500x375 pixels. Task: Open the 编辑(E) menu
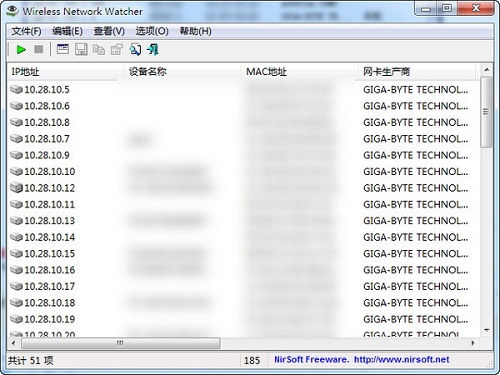pos(67,31)
